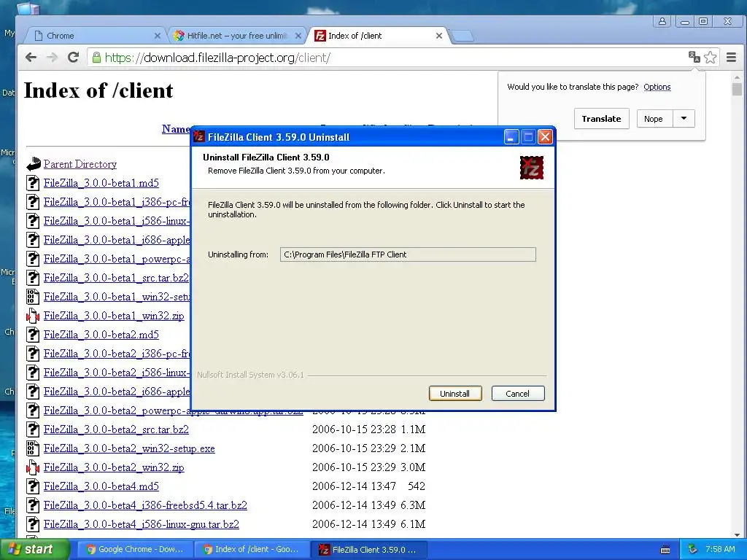Click the 2006-12-14 13:47 date for beta4.md5
The width and height of the screenshot is (747, 560).
[354, 486]
